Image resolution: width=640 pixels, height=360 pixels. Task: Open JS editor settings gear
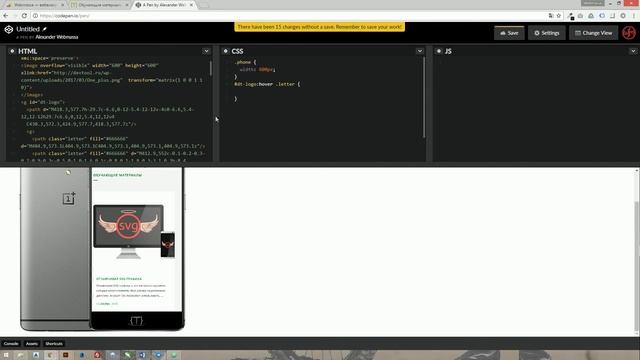click(439, 51)
